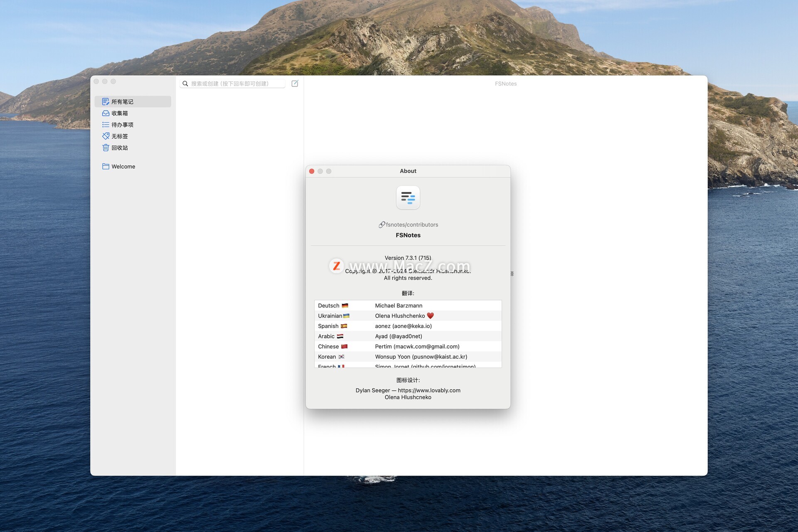Click the Welcome folder icon
Screen dimensions: 798x532
(106, 166)
